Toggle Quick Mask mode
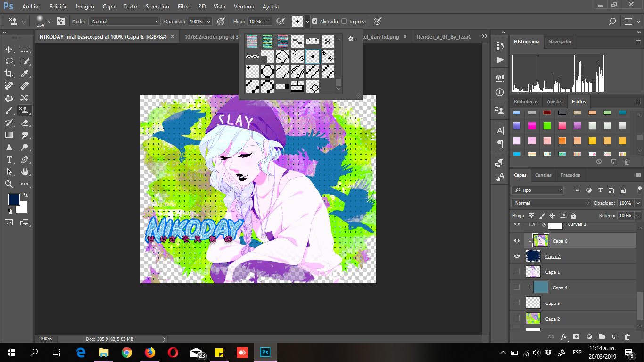The height and width of the screenshot is (362, 644). tap(9, 222)
